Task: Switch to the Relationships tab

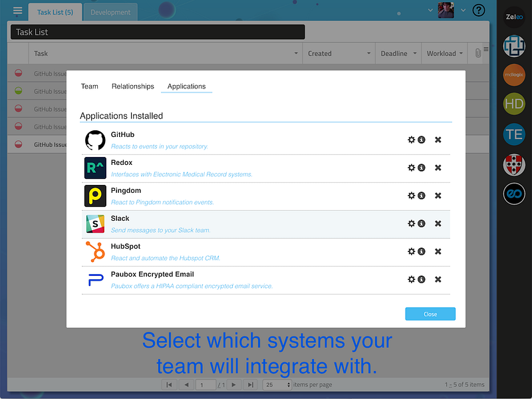Action: click(132, 86)
